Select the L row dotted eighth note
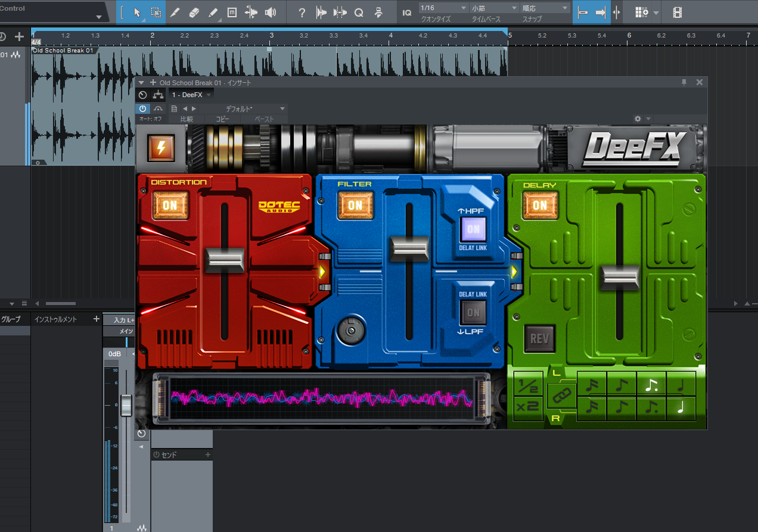The height and width of the screenshot is (532, 758). [651, 384]
